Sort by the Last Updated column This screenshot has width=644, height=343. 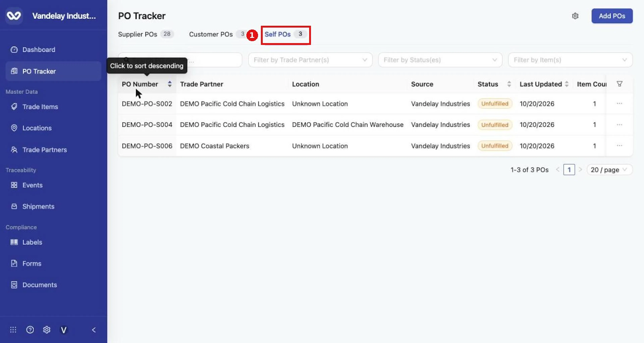coord(544,84)
